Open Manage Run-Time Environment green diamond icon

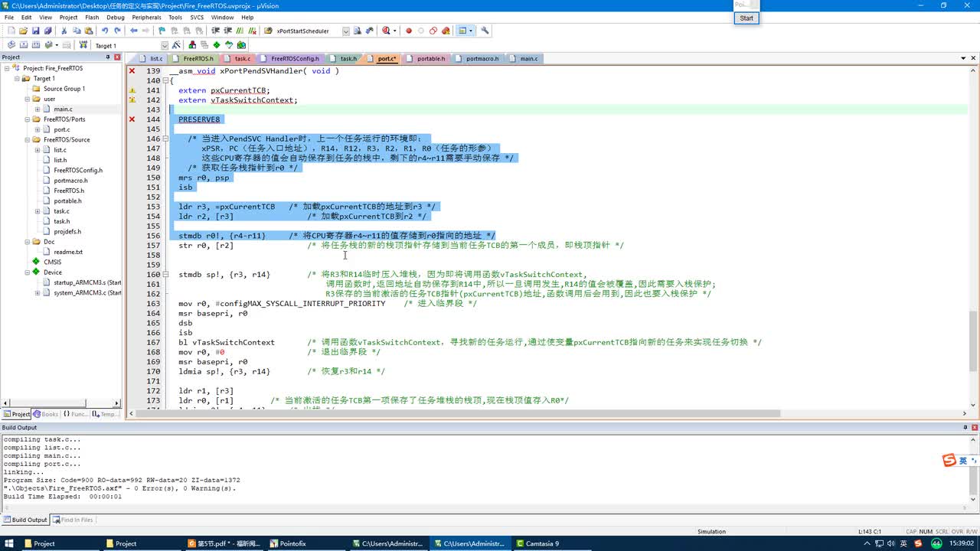[217, 45]
